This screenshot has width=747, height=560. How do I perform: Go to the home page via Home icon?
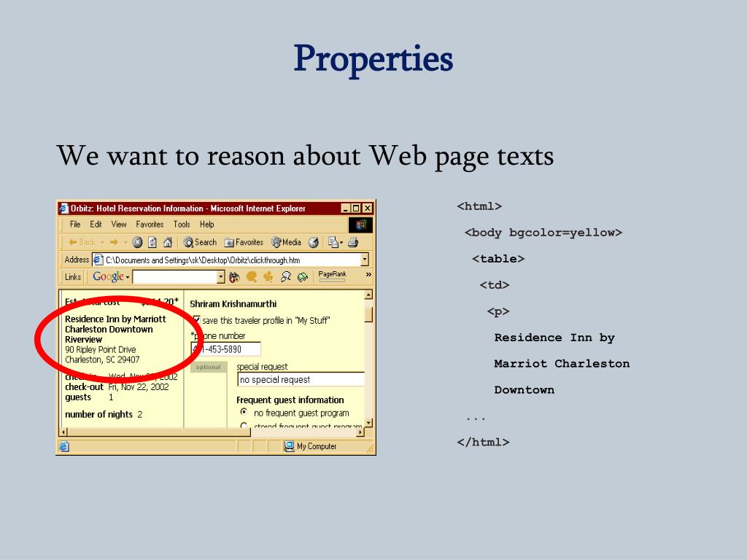pos(168,242)
